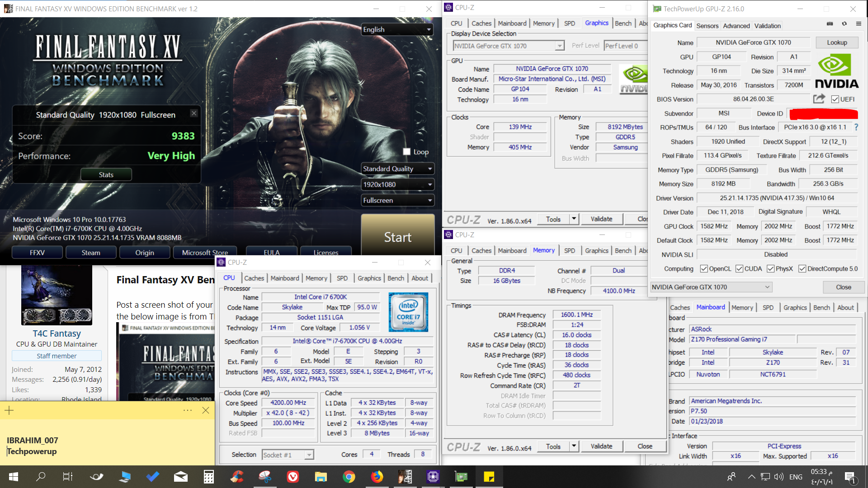Select the SPD tab in memory CPU-Z window
The image size is (868, 488).
[x=570, y=251]
